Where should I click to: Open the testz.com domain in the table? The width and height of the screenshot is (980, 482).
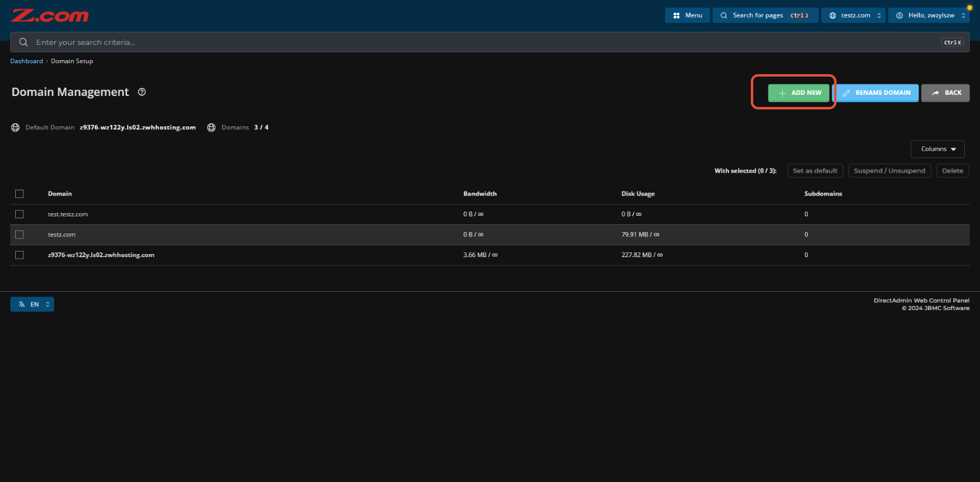(x=61, y=235)
